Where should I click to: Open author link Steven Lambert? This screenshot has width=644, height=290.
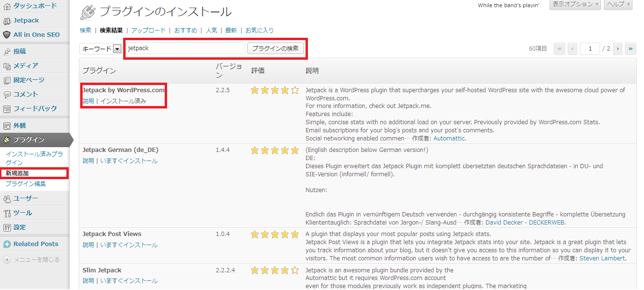(602, 258)
